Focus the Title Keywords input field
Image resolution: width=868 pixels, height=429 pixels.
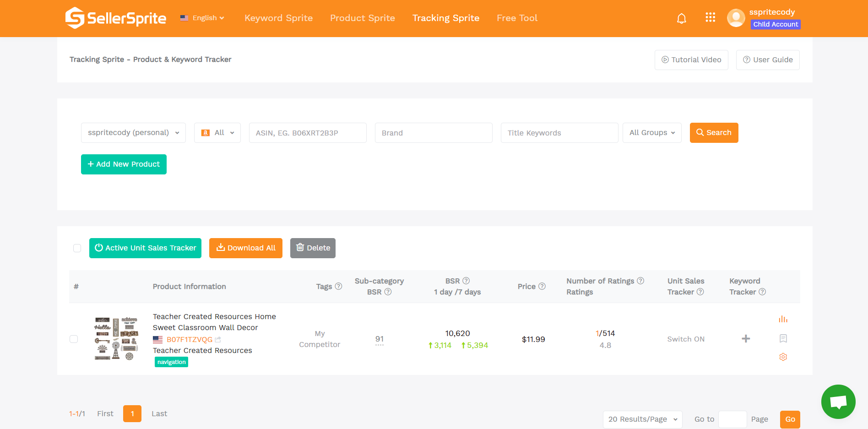coord(559,133)
